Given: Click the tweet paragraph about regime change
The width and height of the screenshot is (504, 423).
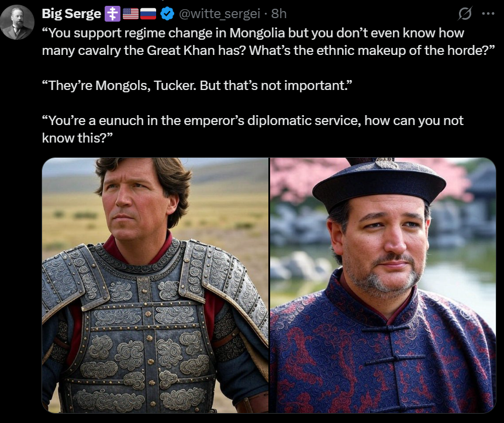Looking at the screenshot, I should click(x=268, y=41).
